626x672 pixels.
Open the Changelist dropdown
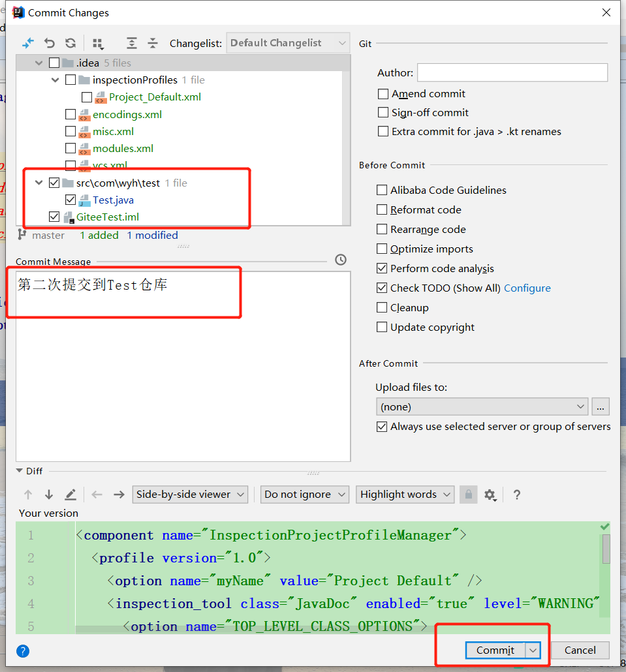click(288, 43)
